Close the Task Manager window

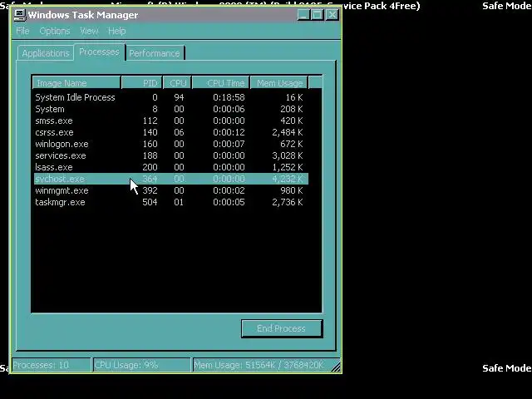[332, 15]
